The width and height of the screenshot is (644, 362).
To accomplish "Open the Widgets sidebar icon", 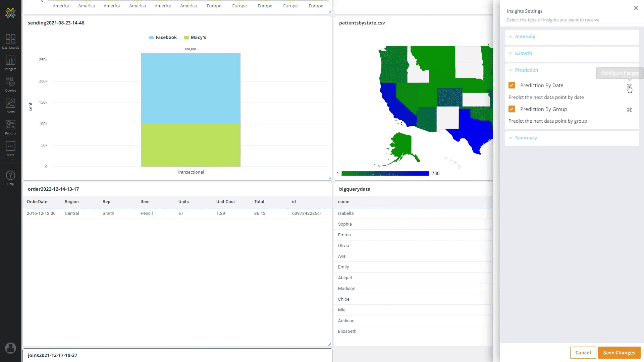I will coord(10,63).
